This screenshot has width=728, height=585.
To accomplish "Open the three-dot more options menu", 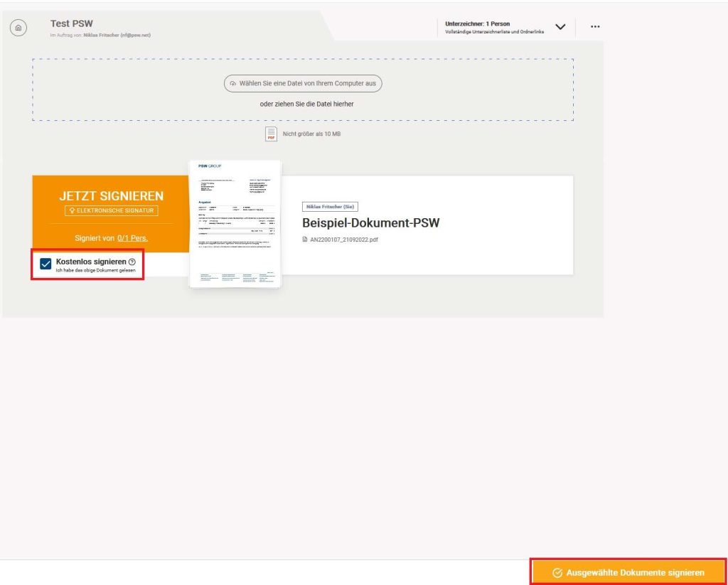I will tap(594, 26).
